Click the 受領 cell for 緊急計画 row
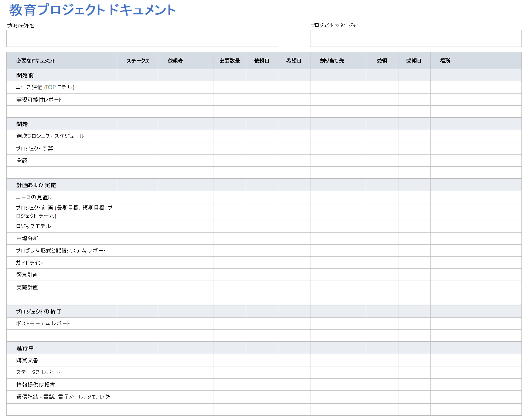The image size is (527, 420). [x=382, y=275]
